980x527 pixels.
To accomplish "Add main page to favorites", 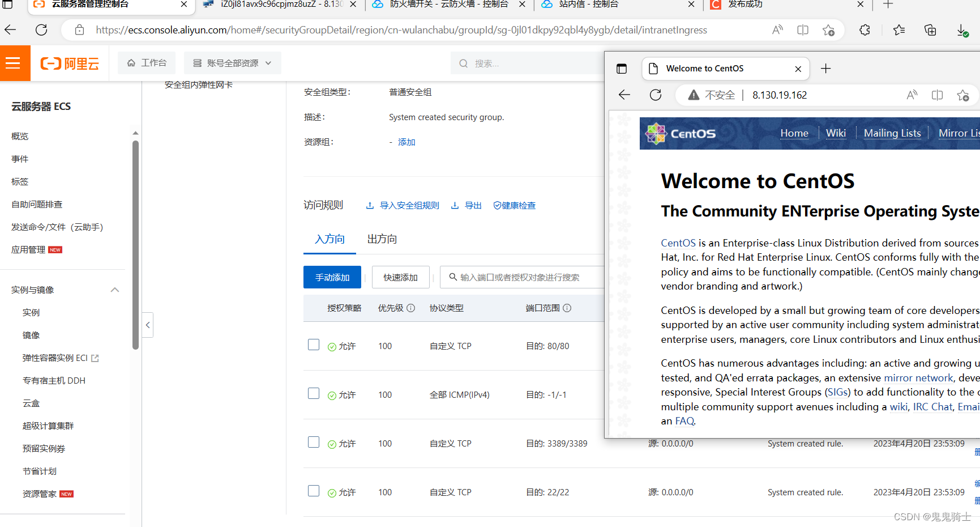I will point(829,30).
